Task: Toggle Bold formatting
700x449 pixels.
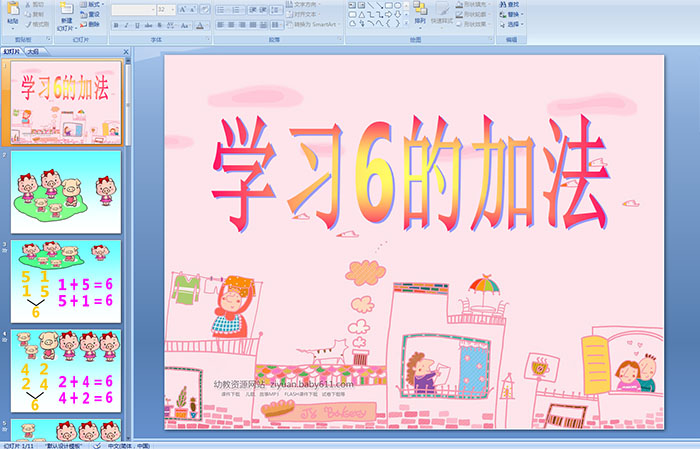Action: click(115, 24)
